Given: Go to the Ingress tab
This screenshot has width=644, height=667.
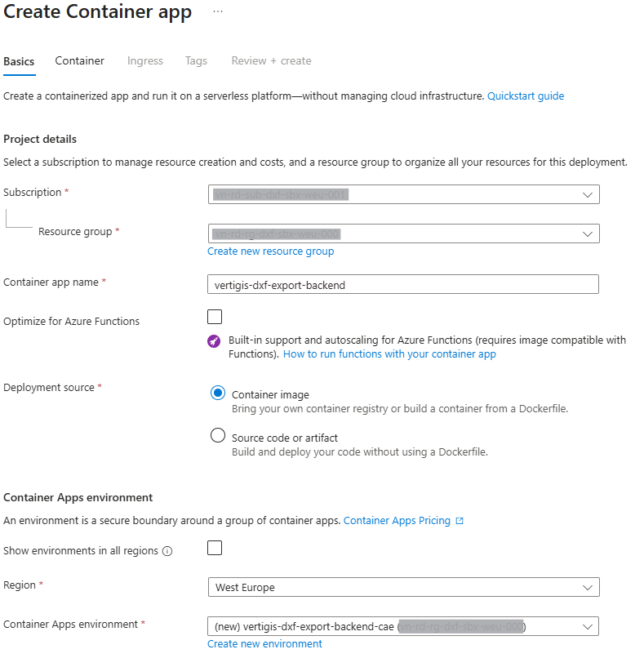Looking at the screenshot, I should 145,61.
